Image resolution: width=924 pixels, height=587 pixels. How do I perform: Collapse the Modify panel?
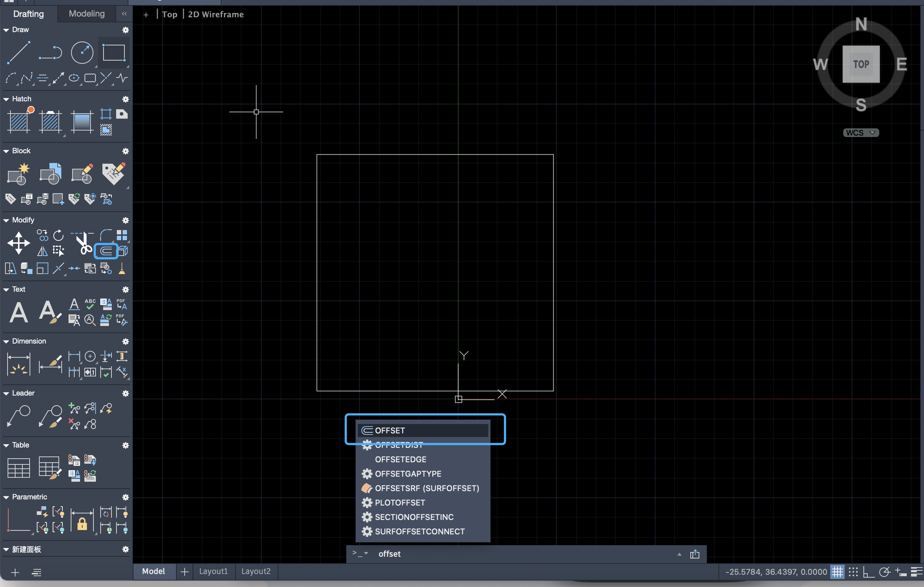[6, 220]
